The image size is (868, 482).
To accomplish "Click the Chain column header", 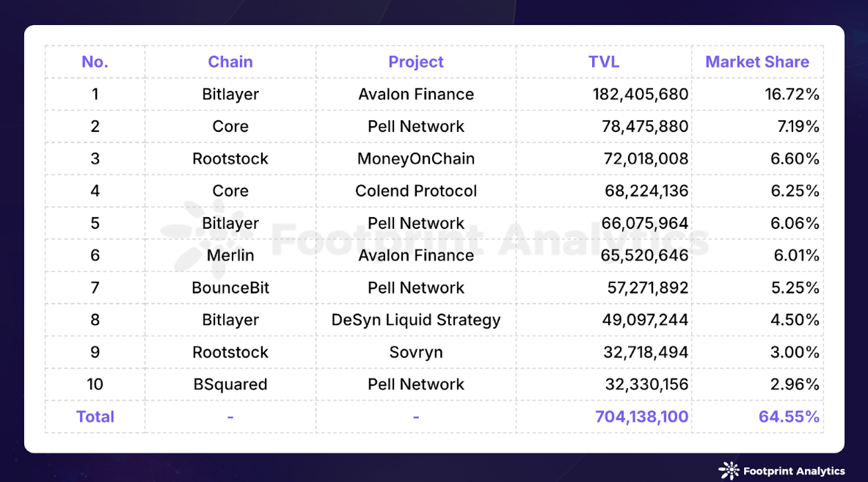I will click(230, 62).
